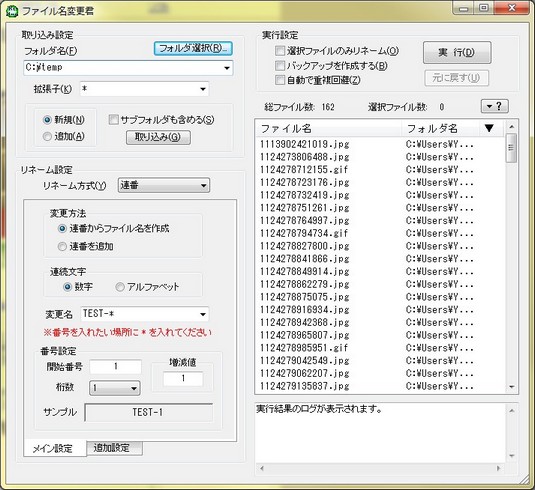The height and width of the screenshot is (490, 535).
Task: Click the app icon in the title bar
Action: click(12, 11)
